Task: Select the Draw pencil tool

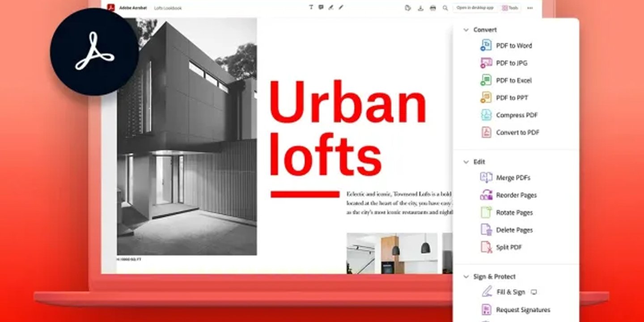Action: tap(341, 8)
